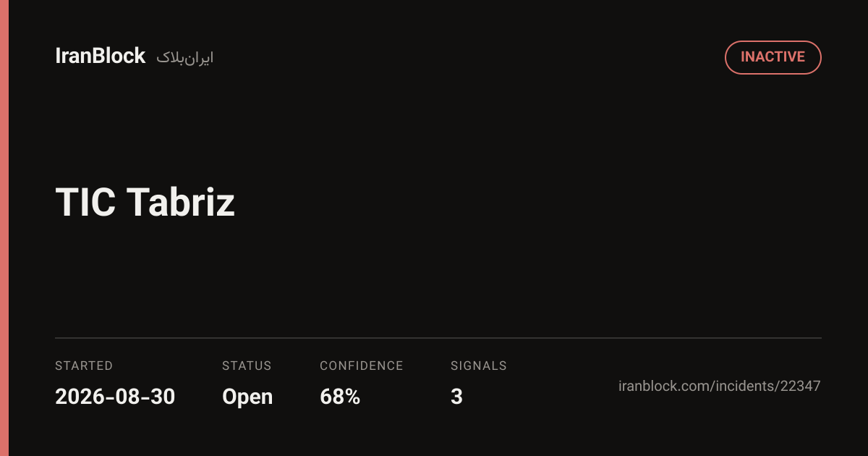Click the iranblock.com domain portion of URL
868x456 pixels.
click(x=664, y=386)
